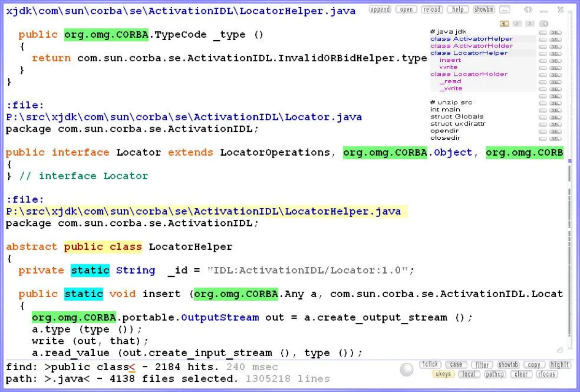This screenshot has width=580, height=392.
Task: Open the '...' more options button
Action: point(504,10)
